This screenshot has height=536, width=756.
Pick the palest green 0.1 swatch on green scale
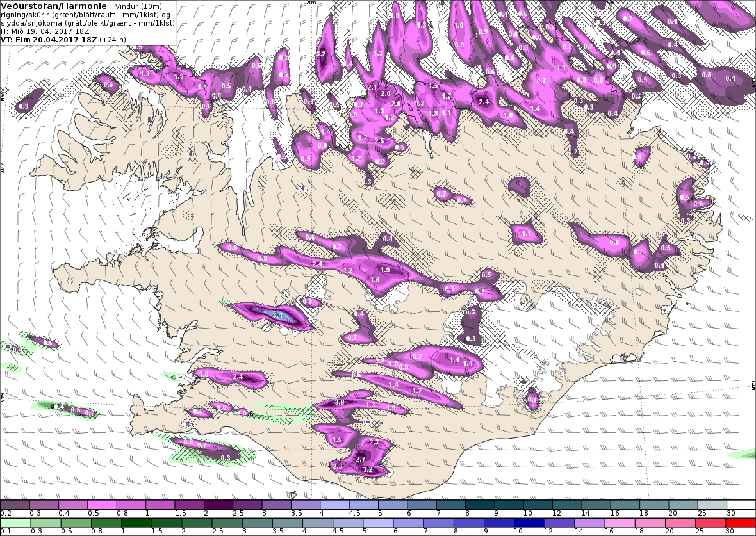(x=15, y=523)
